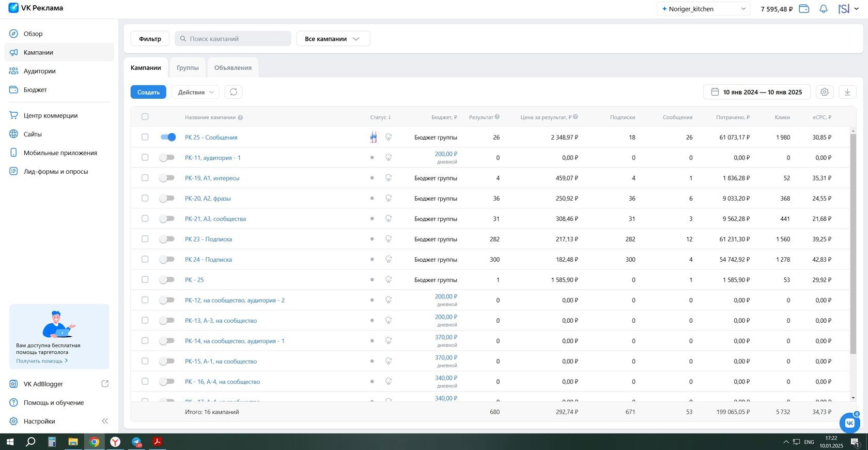Click the refresh icon next to Действия
This screenshot has height=450, width=868.
234,92
